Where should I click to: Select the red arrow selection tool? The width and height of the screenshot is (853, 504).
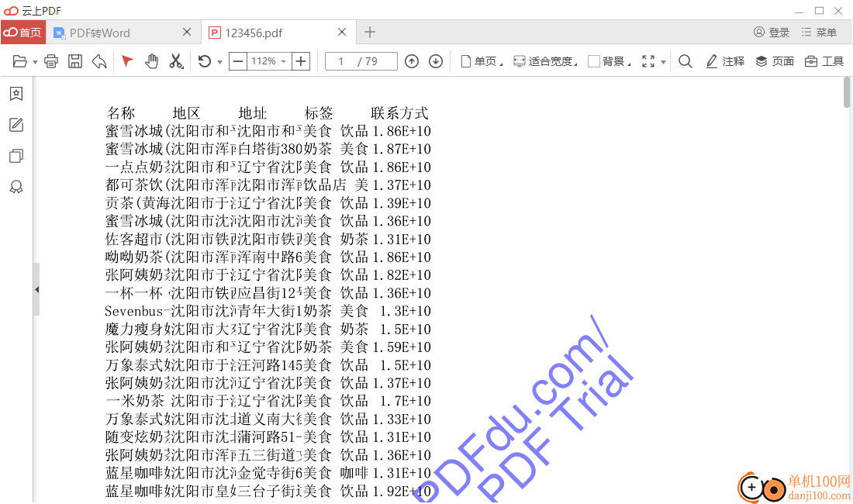(x=127, y=61)
